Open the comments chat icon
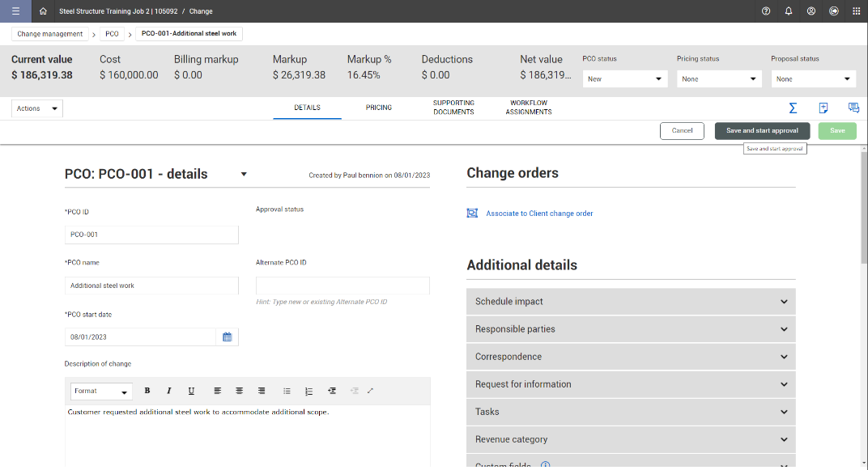868x470 pixels. [853, 108]
